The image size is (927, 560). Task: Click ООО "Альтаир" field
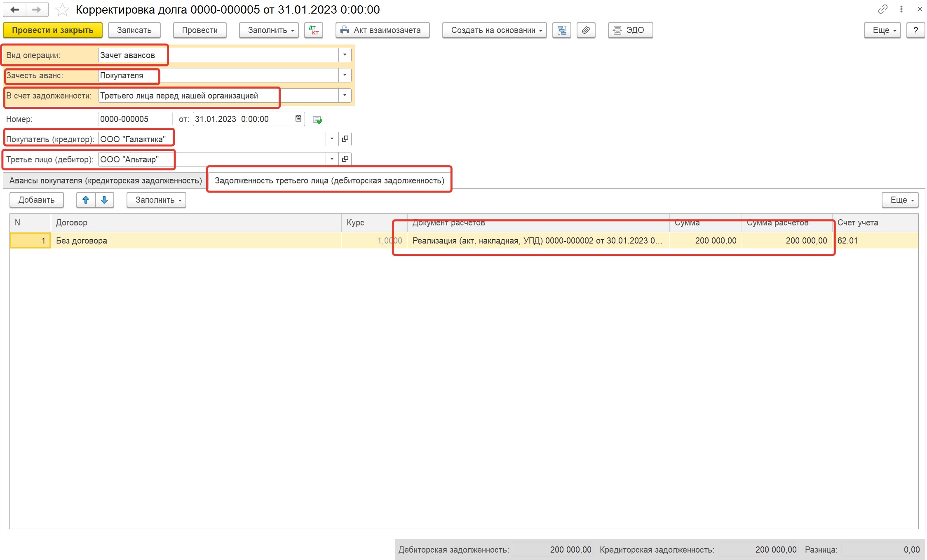click(212, 159)
